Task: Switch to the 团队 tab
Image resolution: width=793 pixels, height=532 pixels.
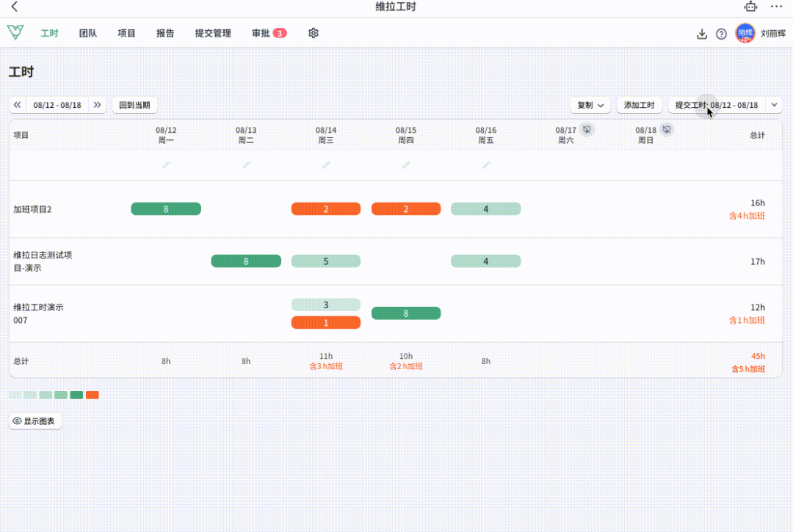Action: point(88,33)
